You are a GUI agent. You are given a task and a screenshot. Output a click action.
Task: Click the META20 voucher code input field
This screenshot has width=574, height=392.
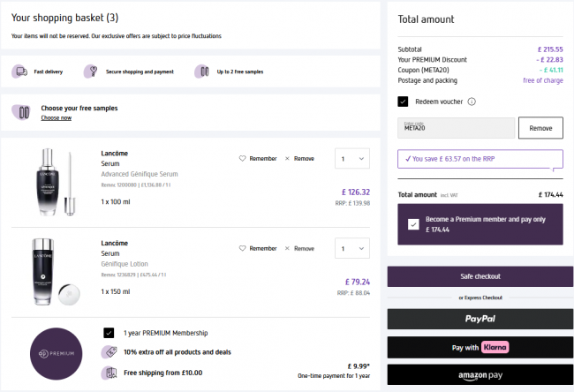pos(457,128)
